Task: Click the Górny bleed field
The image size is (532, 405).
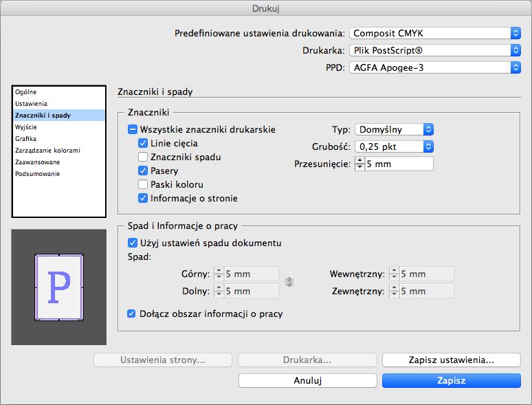Action: coord(251,274)
